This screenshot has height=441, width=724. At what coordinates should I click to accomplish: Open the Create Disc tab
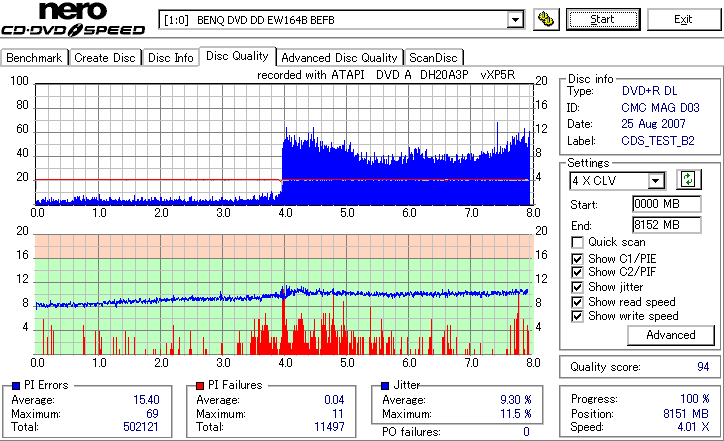coord(105,58)
